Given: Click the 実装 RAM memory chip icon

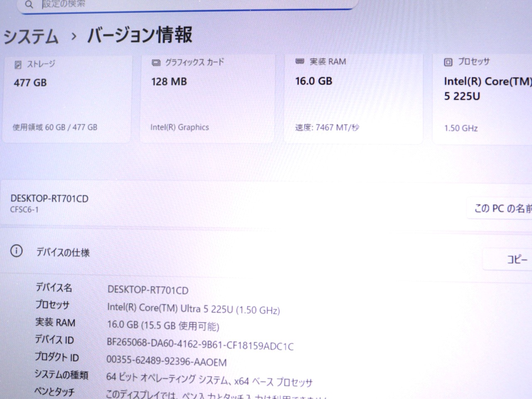Looking at the screenshot, I should (300, 62).
